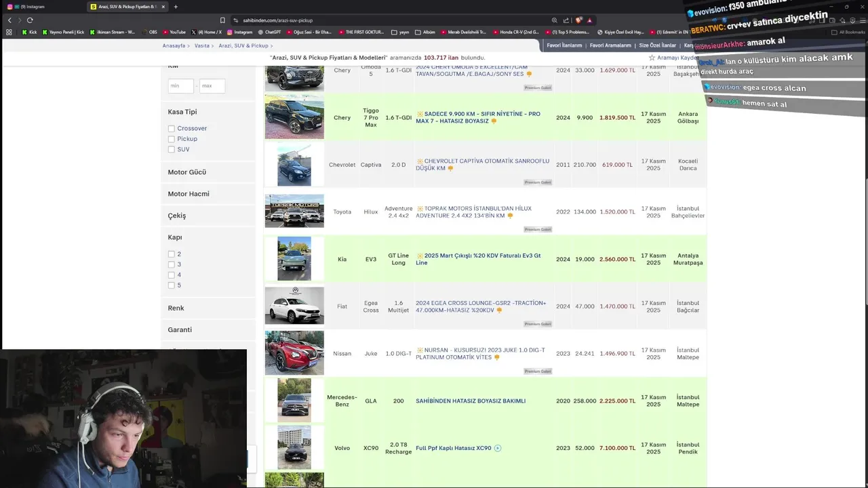Viewport: 868px width, 488px height.
Task: Expand the Motor Gücü filter
Action: click(x=187, y=172)
